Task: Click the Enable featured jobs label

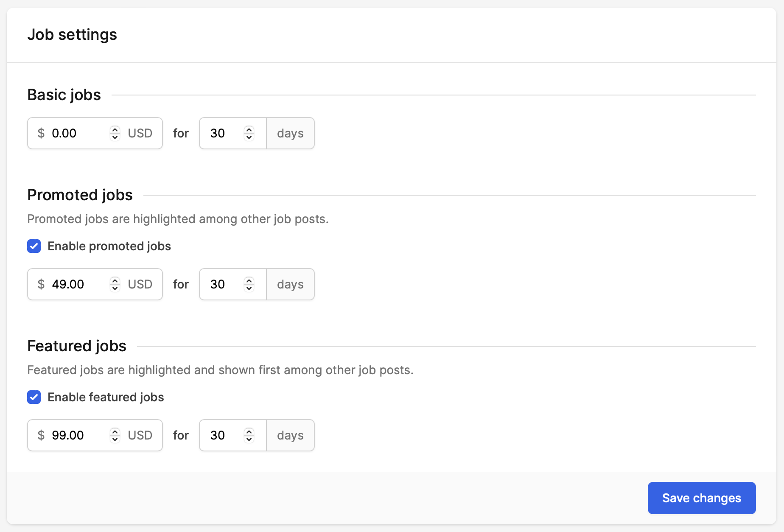Action: click(106, 397)
